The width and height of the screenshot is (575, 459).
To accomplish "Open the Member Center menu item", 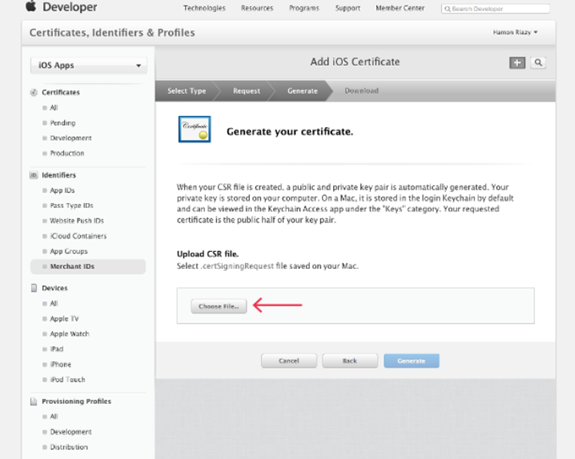I will click(x=400, y=8).
